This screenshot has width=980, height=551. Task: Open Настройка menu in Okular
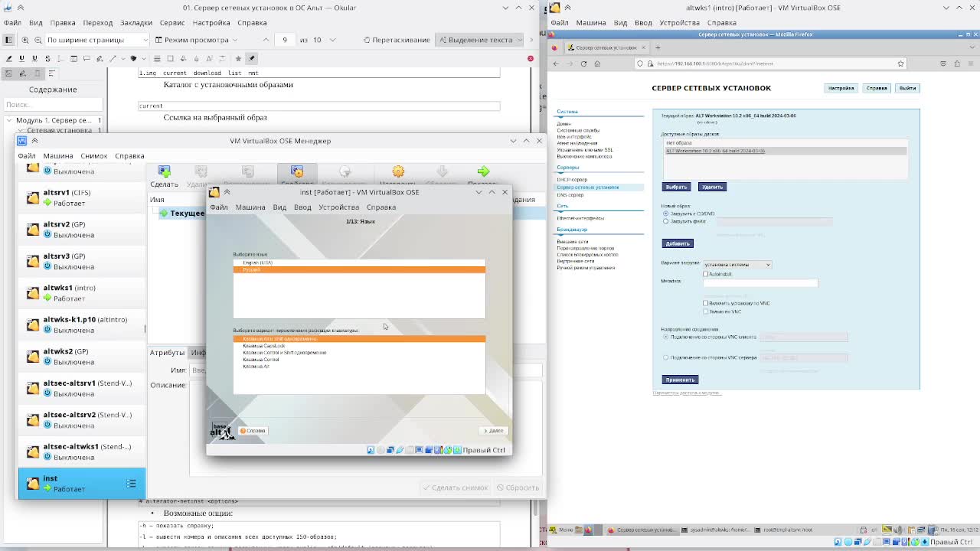[211, 23]
